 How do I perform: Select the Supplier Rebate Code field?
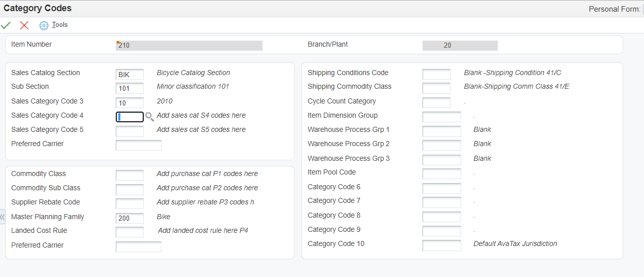(130, 204)
